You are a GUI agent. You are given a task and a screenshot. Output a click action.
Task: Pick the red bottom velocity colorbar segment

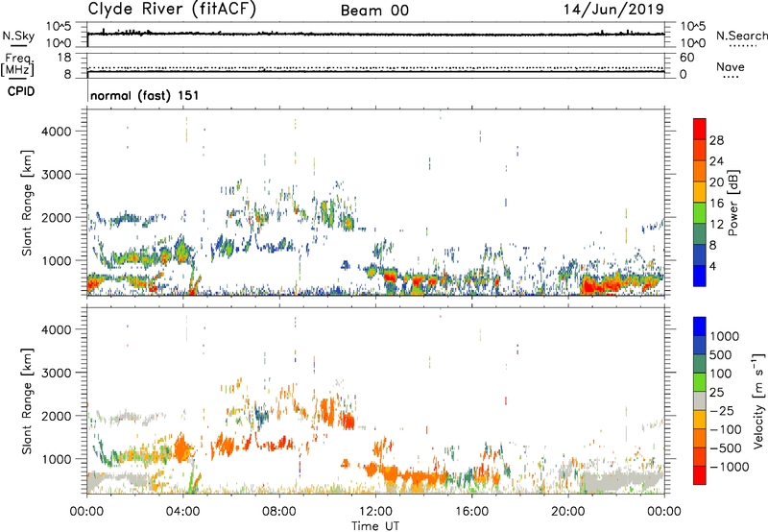click(x=700, y=475)
